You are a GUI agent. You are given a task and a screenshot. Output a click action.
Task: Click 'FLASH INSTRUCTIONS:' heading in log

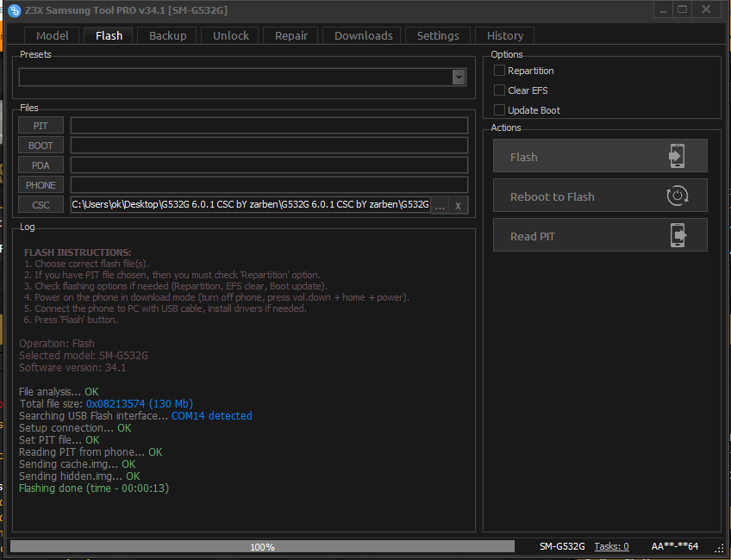click(x=78, y=252)
